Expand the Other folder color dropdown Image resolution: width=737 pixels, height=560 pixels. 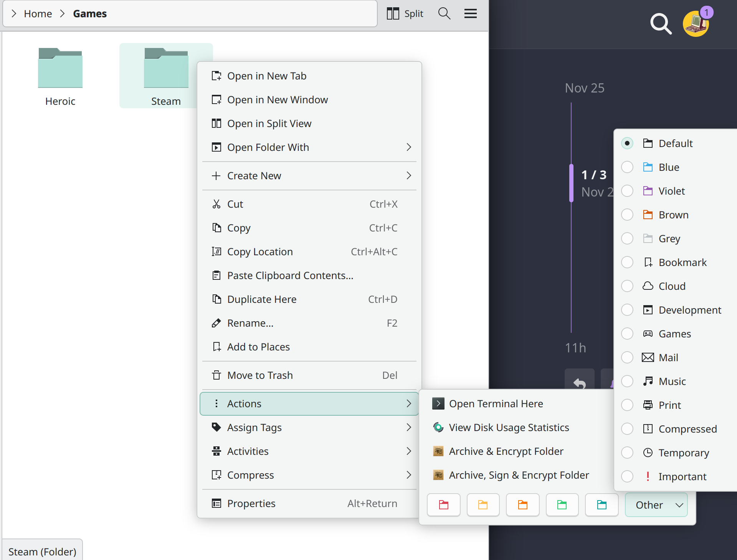click(656, 505)
